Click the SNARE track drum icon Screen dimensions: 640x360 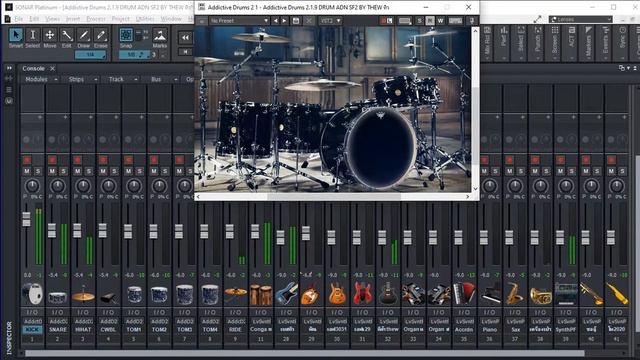[58, 297]
